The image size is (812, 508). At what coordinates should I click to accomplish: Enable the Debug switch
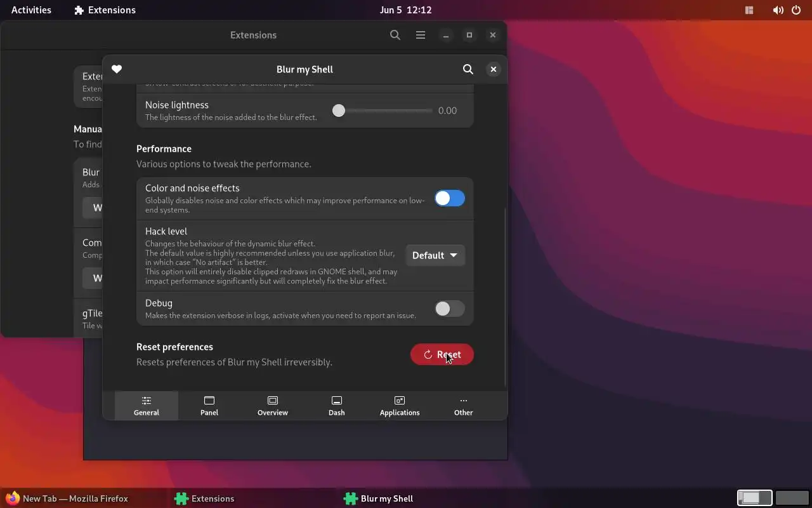tap(450, 309)
